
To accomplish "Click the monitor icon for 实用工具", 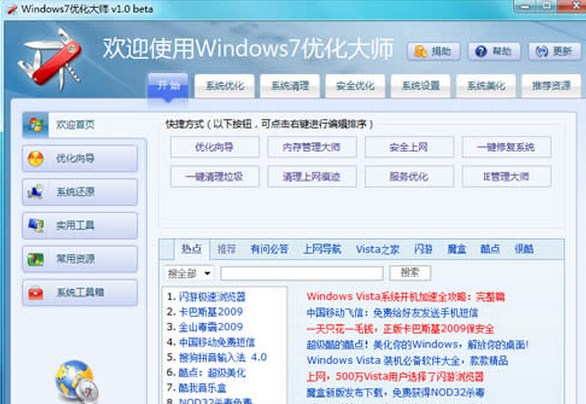I will point(36,225).
